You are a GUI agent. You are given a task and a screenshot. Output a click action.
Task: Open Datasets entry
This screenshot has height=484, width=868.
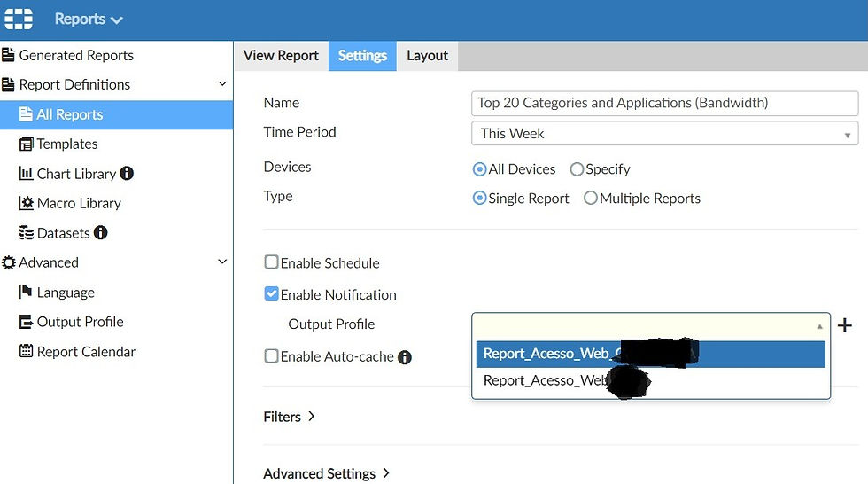click(x=63, y=233)
